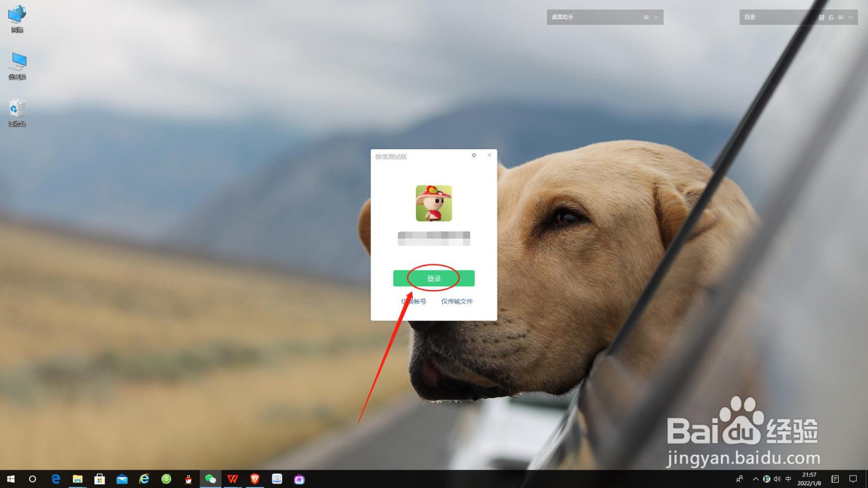Open the notification action center
Image resolution: width=868 pixels, height=488 pixels.
[x=853, y=479]
